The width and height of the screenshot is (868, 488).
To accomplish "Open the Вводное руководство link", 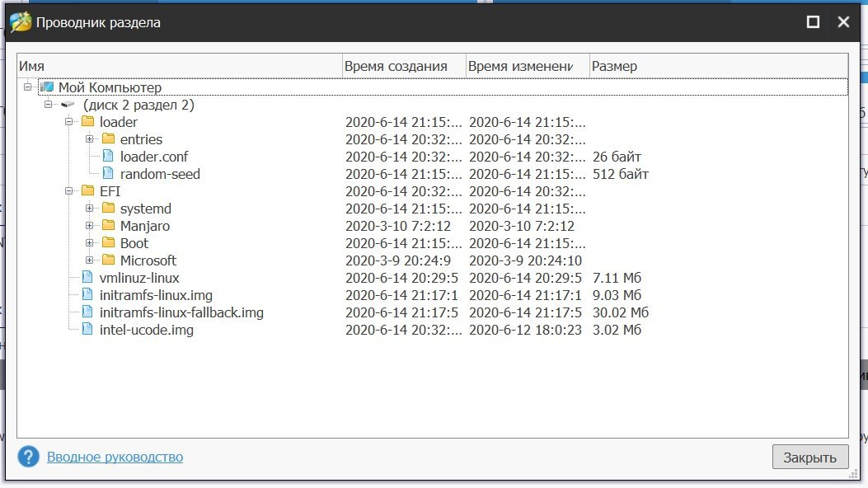I will [x=115, y=457].
